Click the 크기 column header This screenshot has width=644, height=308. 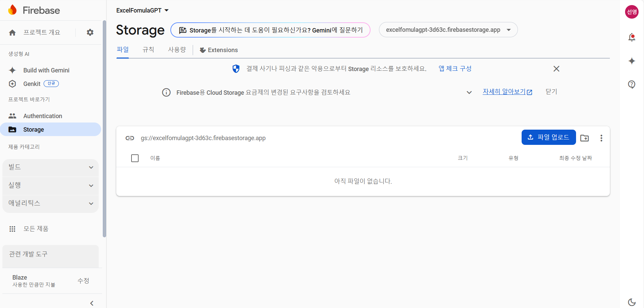[x=462, y=158]
